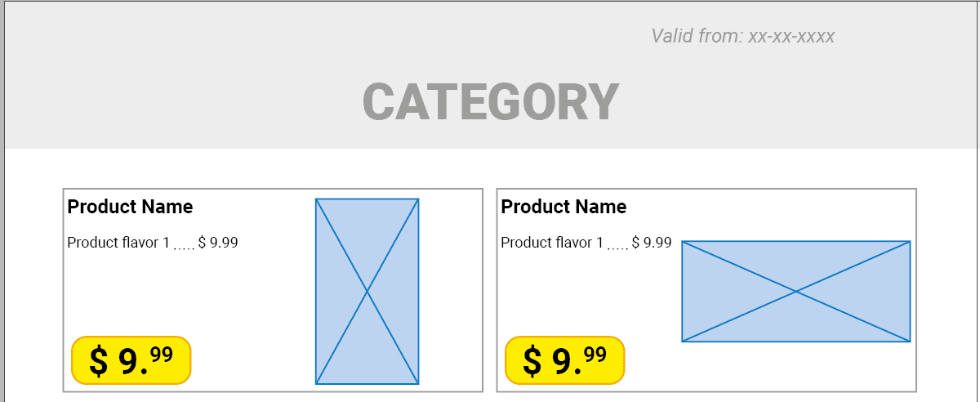Click the large 9 digit in the right badge
The height and width of the screenshot is (402, 980).
click(x=563, y=361)
